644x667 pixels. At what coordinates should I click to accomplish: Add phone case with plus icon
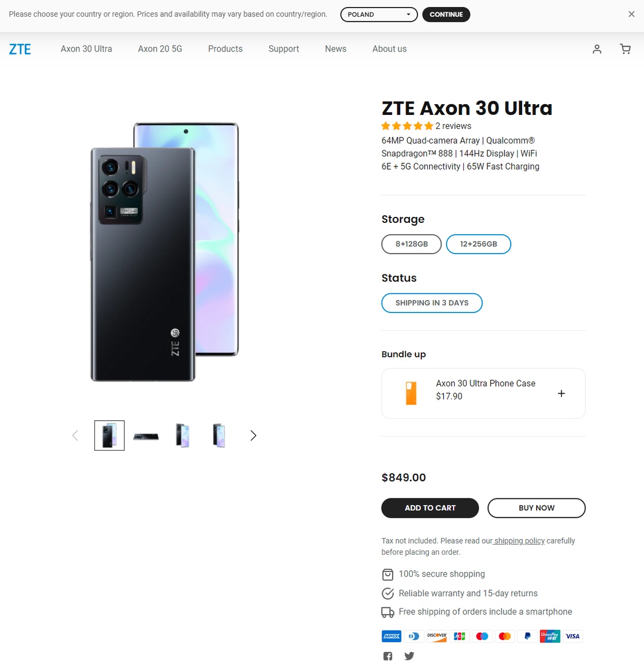coord(561,393)
